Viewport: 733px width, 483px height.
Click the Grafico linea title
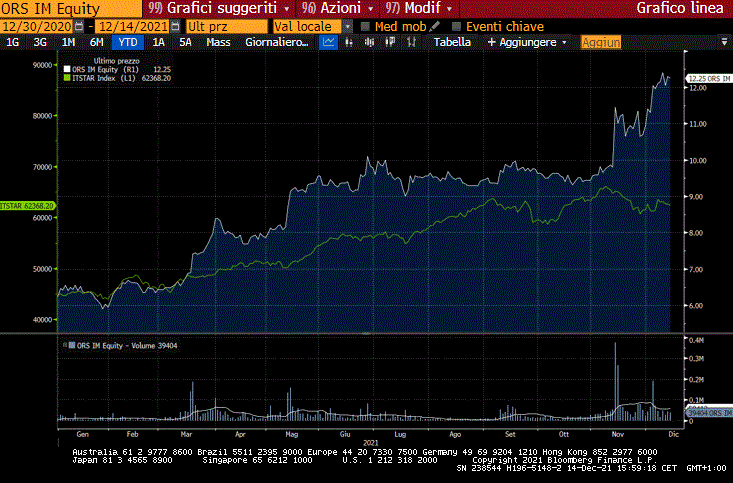(x=680, y=8)
